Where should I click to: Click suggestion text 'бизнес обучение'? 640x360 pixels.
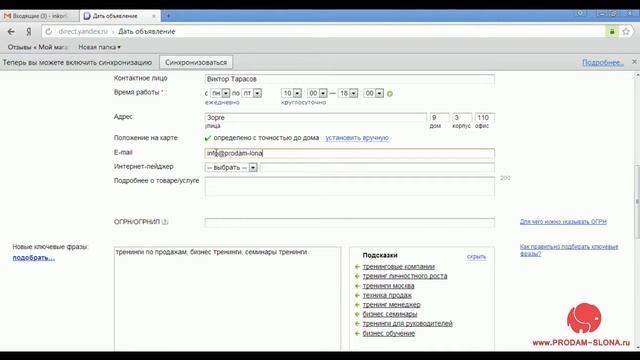(389, 333)
